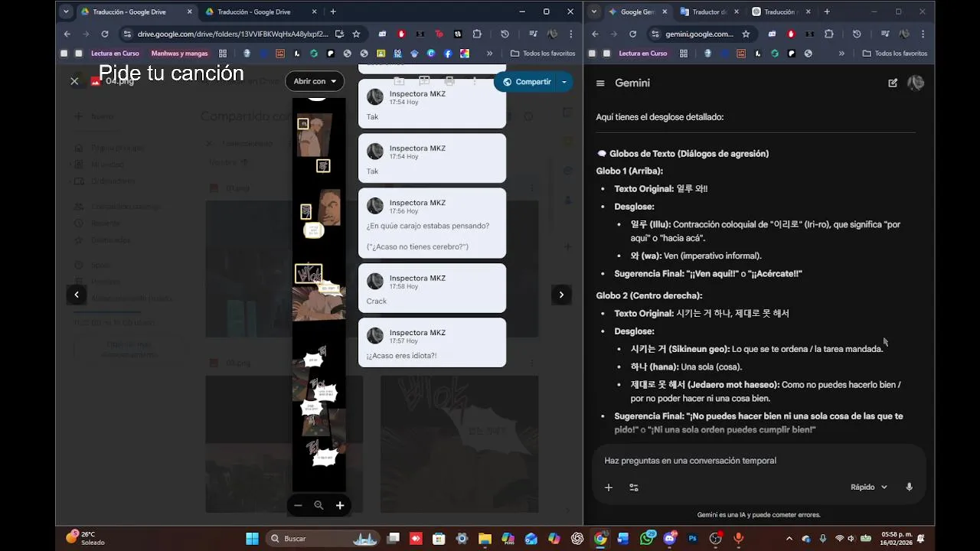This screenshot has width=980, height=551.
Task: Select the '¿En qué carajo estabas pensando?' comment
Action: click(x=432, y=223)
